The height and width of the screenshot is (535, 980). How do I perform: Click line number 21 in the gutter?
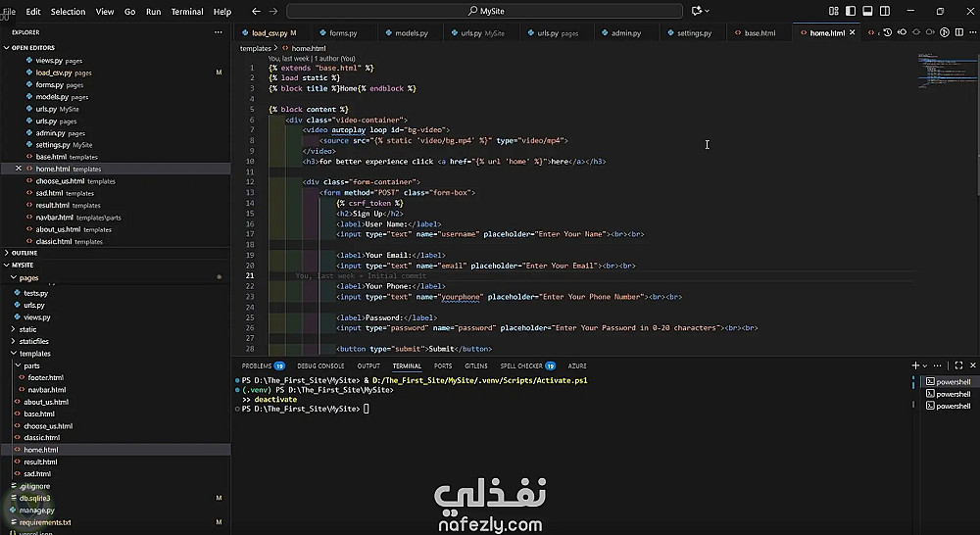pos(250,275)
